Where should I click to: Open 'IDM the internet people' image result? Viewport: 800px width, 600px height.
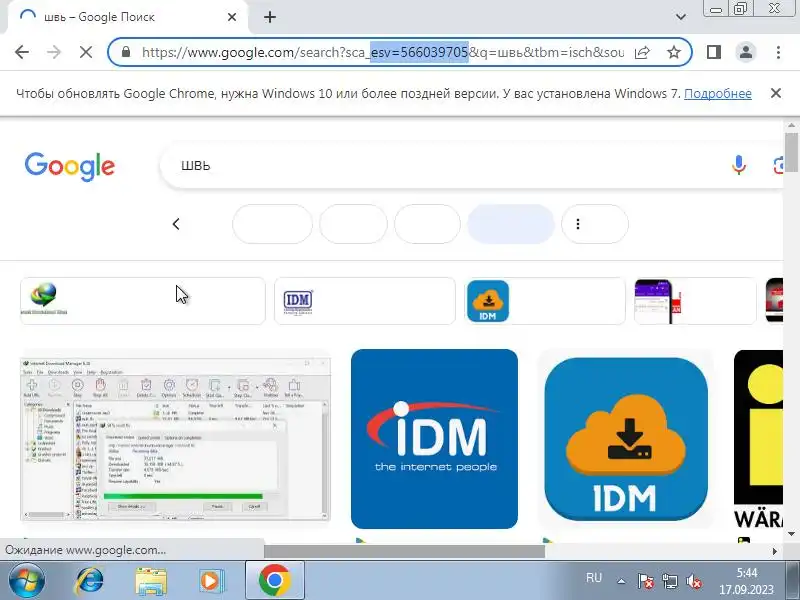point(434,439)
